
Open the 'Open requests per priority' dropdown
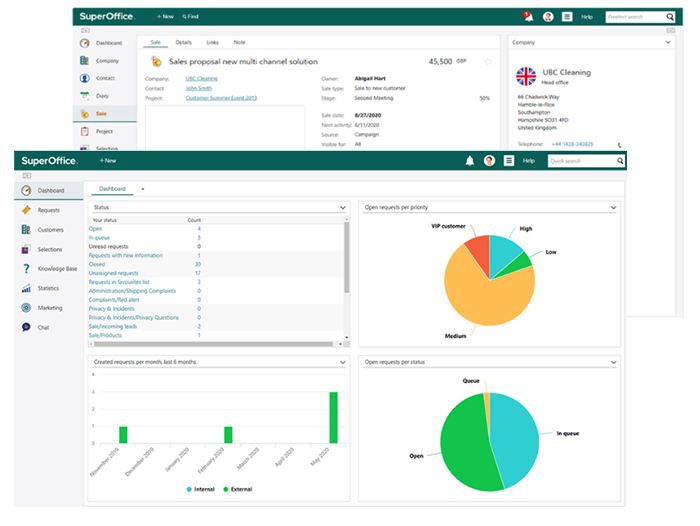click(612, 208)
